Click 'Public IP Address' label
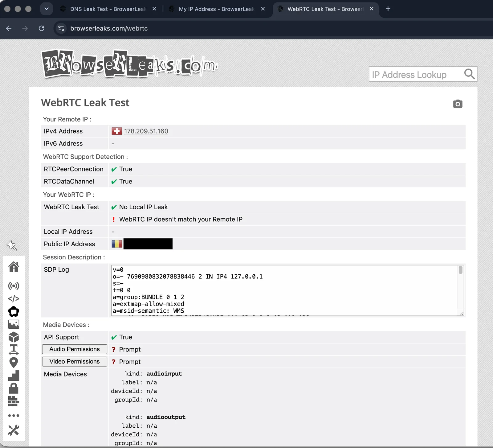The image size is (493, 448). point(69,244)
